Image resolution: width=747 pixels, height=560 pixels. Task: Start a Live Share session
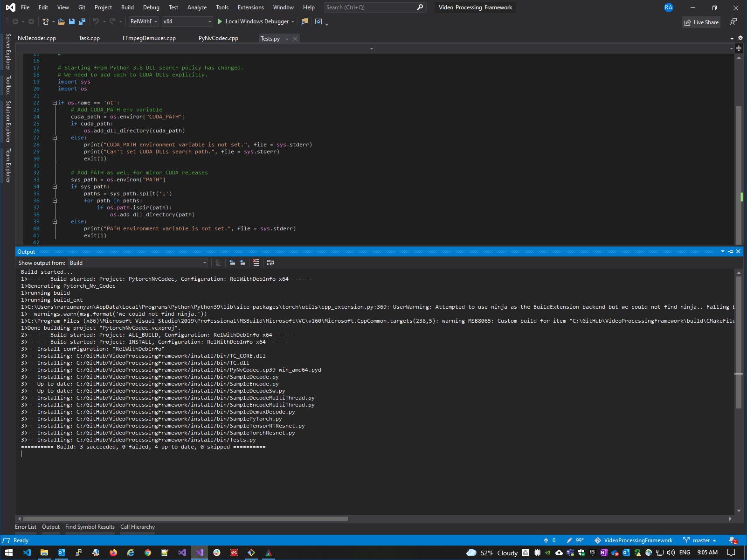point(701,22)
